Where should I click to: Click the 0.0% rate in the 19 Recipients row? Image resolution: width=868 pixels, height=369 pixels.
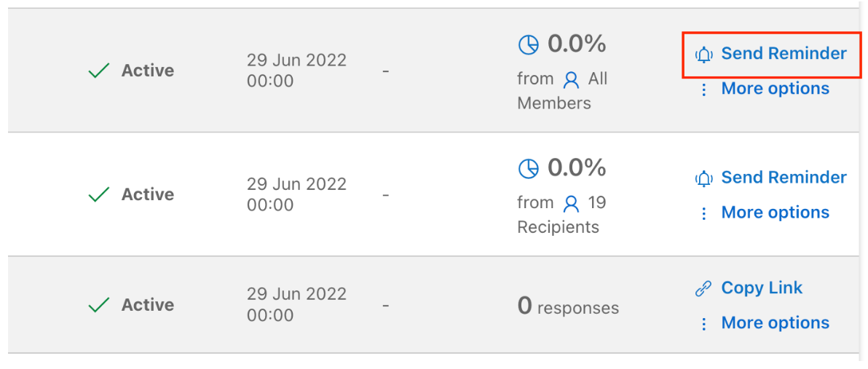click(x=577, y=167)
